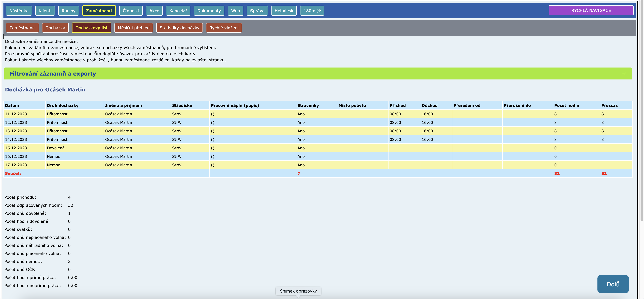644x299 pixels.
Task: Switch to the Docházka tab
Action: [x=55, y=28]
